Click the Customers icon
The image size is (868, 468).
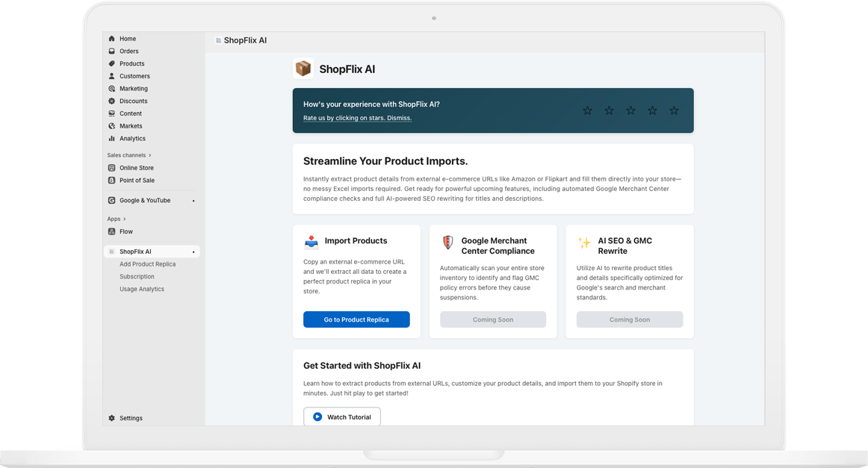point(112,75)
